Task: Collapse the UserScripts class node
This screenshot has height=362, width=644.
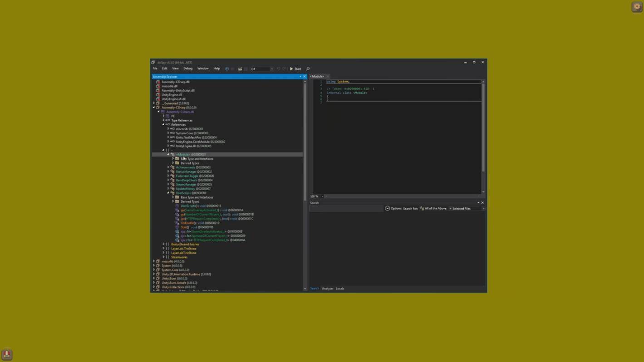Action: click(168, 193)
